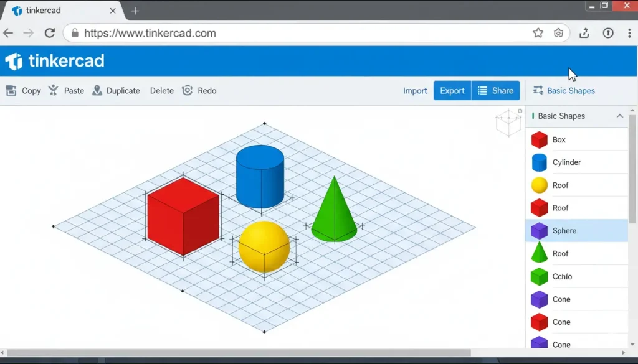This screenshot has width=638, height=364.
Task: Select the blue Cylinder shape icon
Action: click(539, 162)
